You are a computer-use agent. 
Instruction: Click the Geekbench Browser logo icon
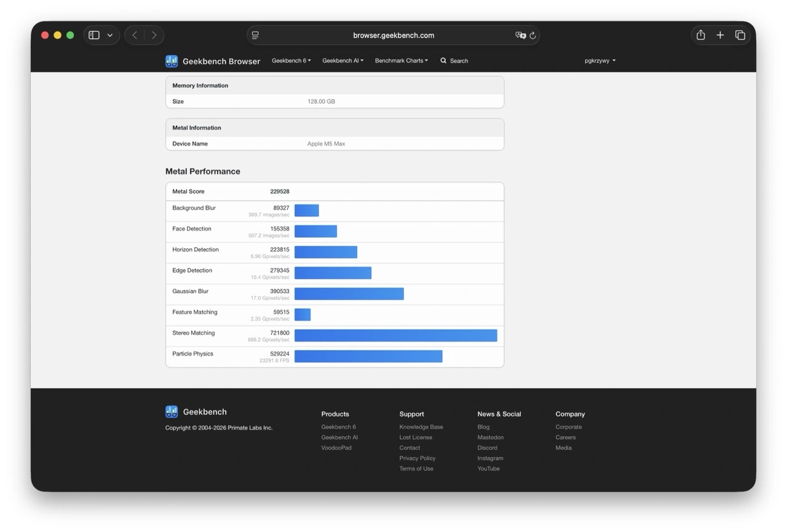point(172,61)
